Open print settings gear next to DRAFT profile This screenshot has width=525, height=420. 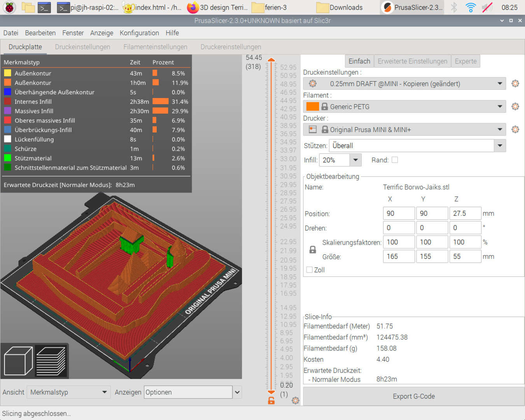(515, 84)
